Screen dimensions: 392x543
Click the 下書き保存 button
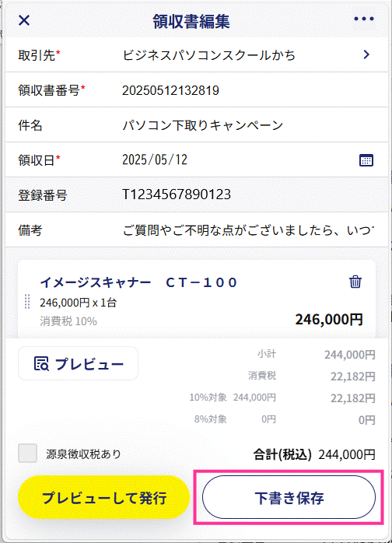tap(289, 497)
